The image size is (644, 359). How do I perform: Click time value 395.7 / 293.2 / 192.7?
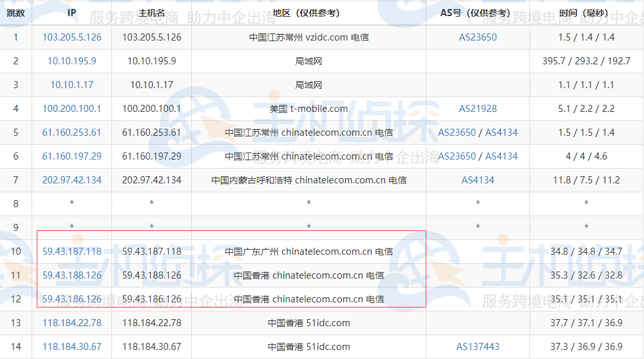[x=586, y=61]
